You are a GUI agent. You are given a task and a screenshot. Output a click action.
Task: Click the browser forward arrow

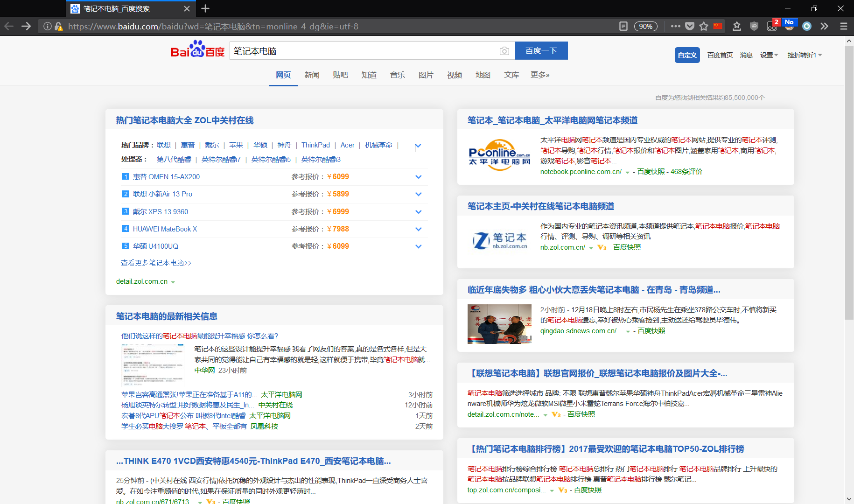26,26
